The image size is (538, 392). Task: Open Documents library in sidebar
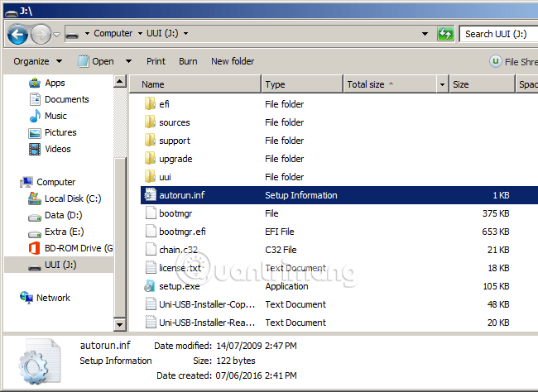(59, 99)
